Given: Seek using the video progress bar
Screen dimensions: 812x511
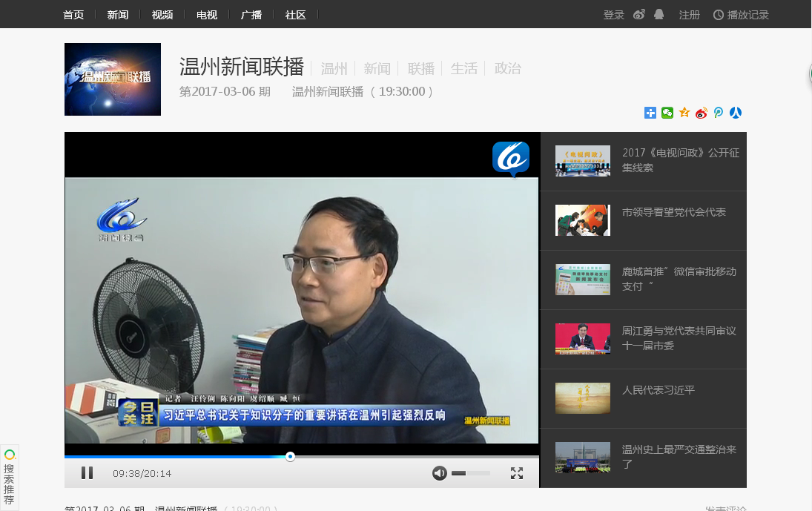Looking at the screenshot, I should tap(301, 457).
